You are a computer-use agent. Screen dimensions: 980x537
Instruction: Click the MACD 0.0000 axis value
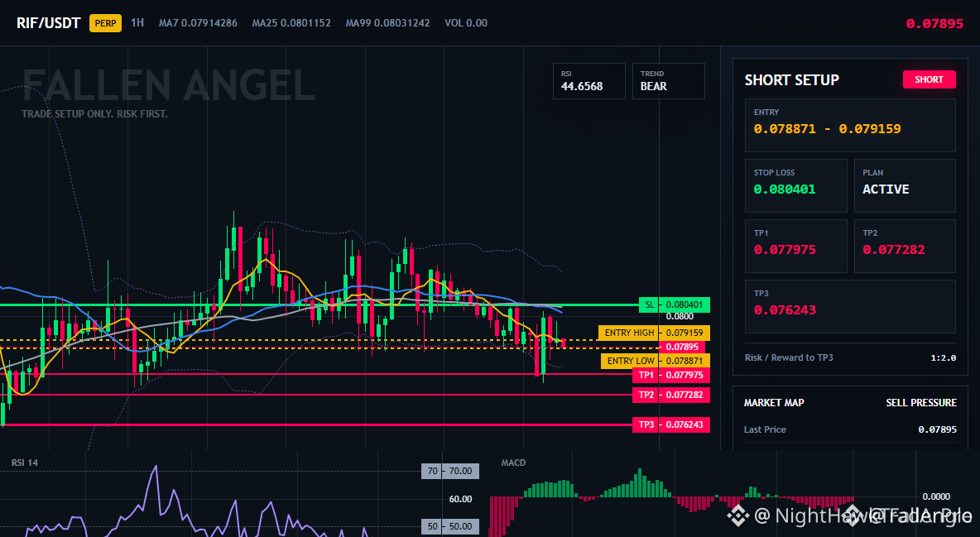(x=936, y=496)
